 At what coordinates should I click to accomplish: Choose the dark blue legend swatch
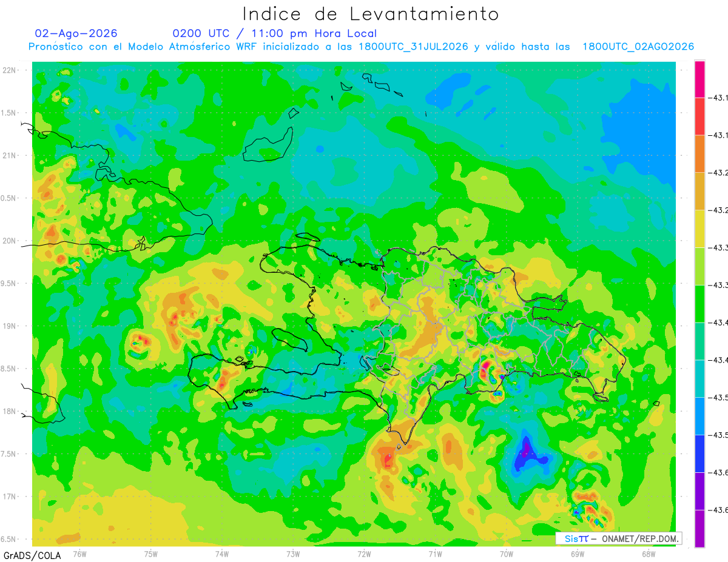(x=699, y=454)
